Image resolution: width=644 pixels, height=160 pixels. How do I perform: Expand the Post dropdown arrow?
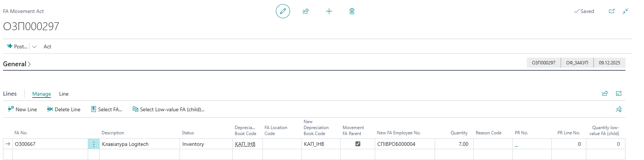click(34, 47)
